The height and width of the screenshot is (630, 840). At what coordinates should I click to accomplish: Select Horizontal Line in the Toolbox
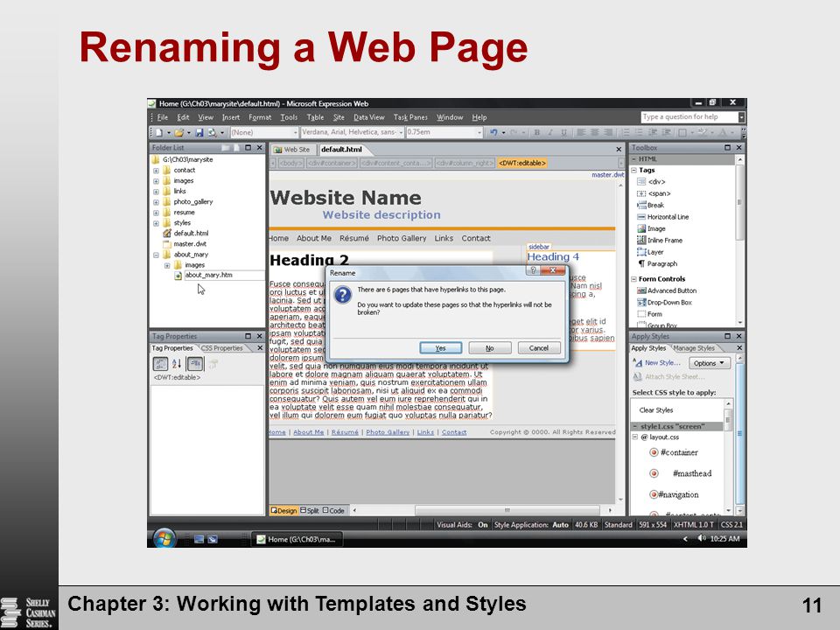coord(662,217)
